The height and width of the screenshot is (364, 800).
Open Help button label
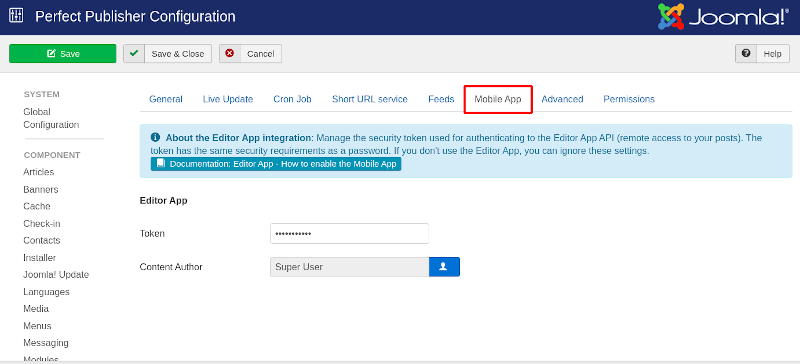point(772,54)
